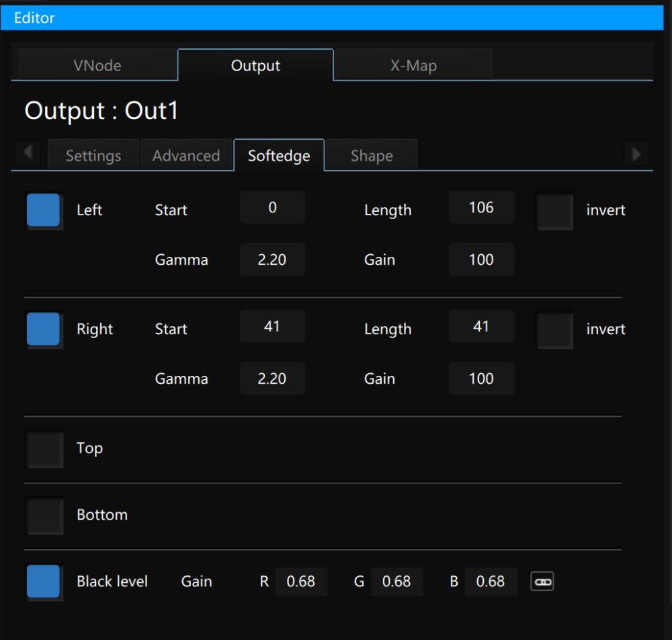This screenshot has width=672, height=640.
Task: Click the 'Black level' label
Action: coord(112,582)
